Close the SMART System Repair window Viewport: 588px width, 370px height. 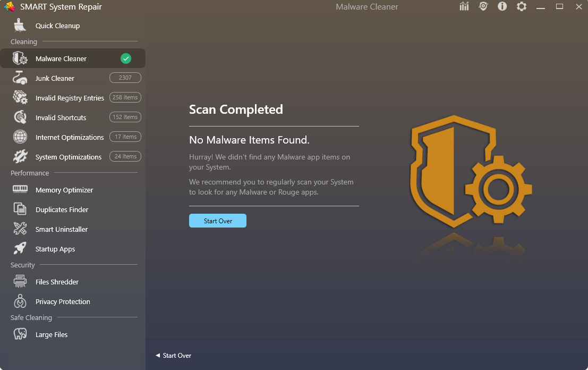click(578, 7)
